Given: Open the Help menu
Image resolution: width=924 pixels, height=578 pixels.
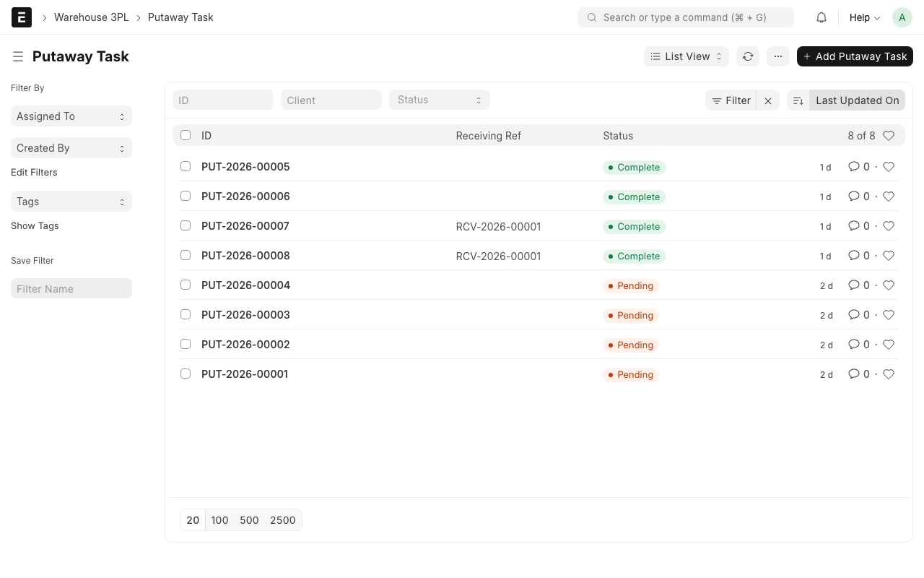Looking at the screenshot, I should [x=864, y=17].
